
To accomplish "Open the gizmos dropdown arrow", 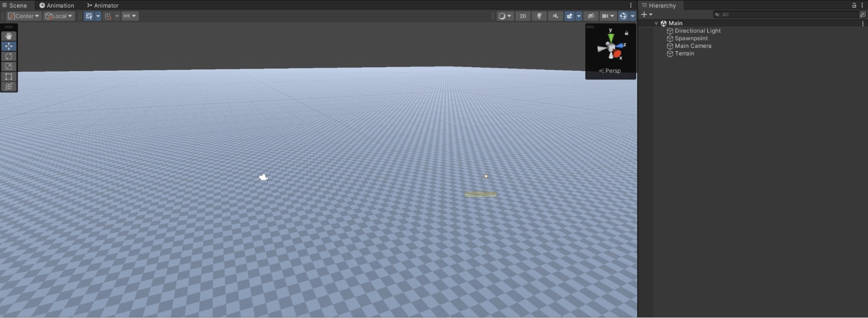I will click(633, 16).
